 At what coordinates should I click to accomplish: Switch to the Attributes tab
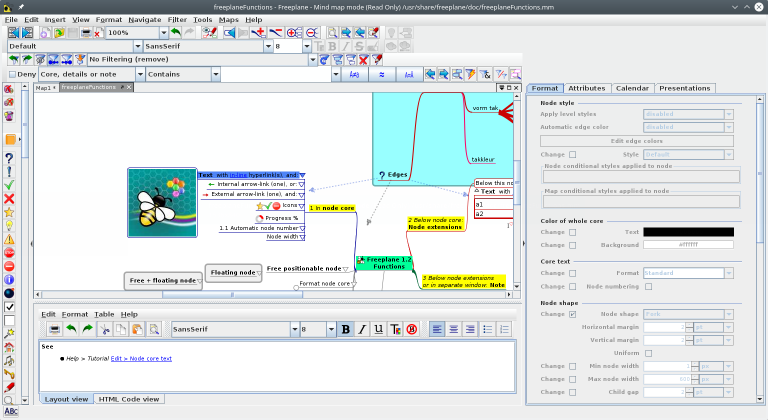pyautogui.click(x=587, y=88)
